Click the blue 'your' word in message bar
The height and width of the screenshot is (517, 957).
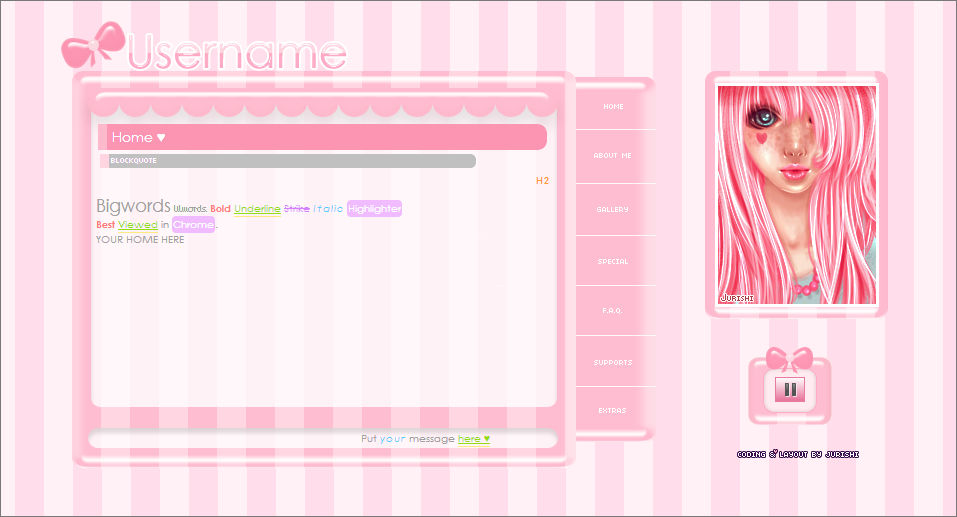392,439
